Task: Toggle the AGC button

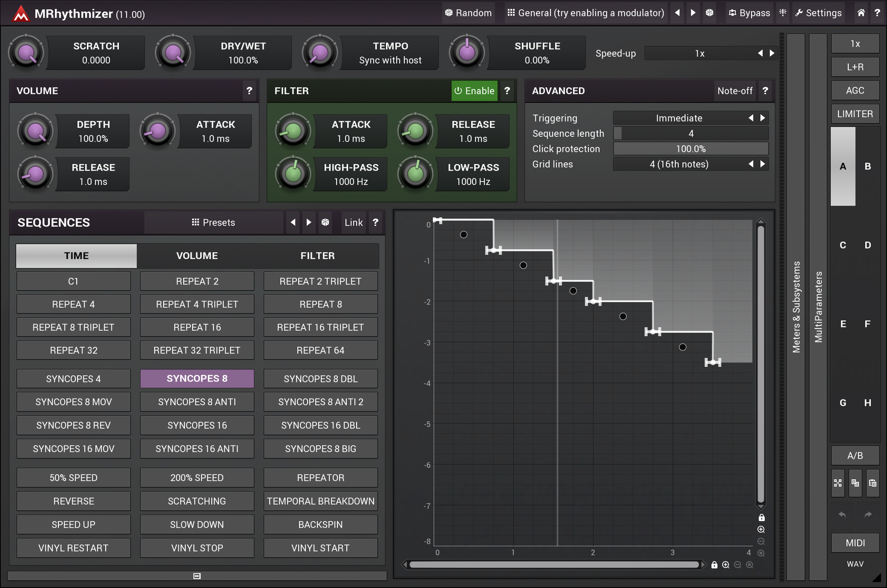Action: 855,90
